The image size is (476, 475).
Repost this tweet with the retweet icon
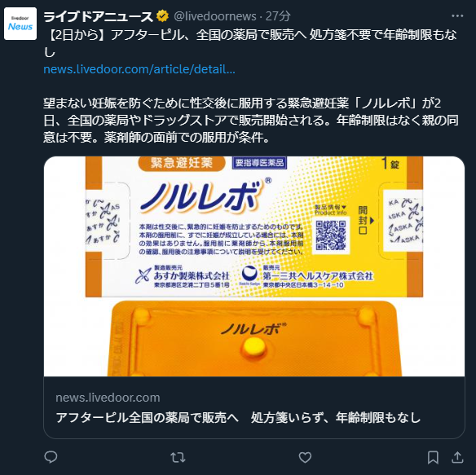[x=178, y=457]
